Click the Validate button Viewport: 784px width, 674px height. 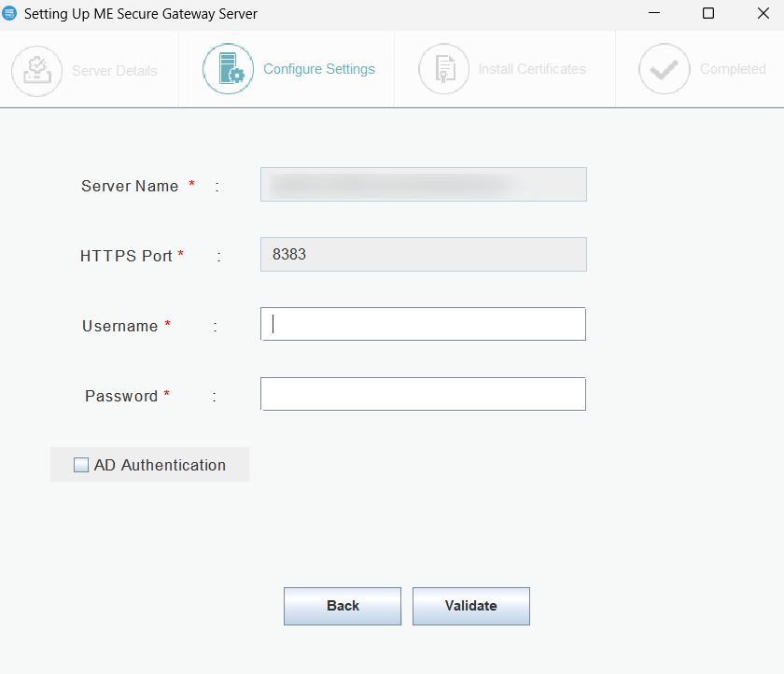(x=470, y=606)
